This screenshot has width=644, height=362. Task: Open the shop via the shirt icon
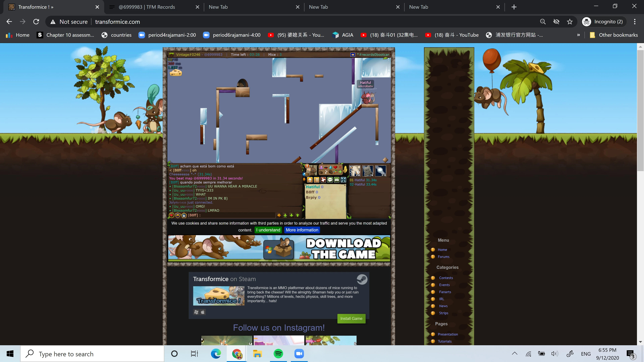coord(323,180)
